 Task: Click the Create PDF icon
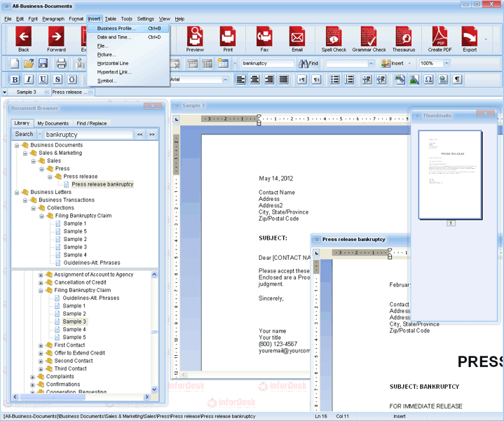pos(440,39)
